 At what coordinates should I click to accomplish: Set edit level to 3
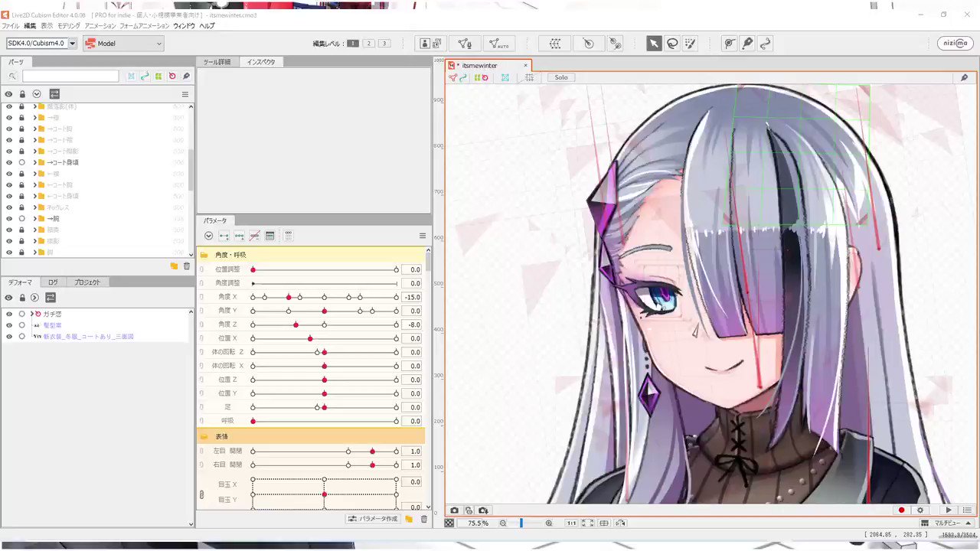point(384,44)
